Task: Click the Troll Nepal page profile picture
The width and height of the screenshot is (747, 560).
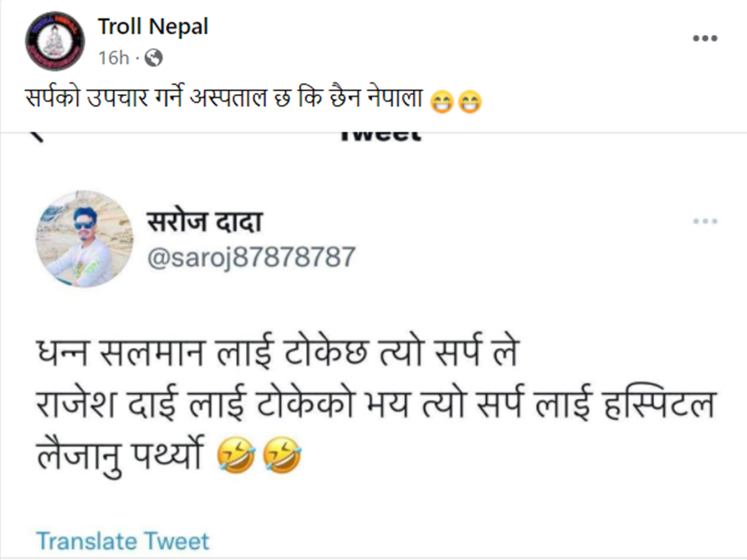Action: pyautogui.click(x=55, y=40)
